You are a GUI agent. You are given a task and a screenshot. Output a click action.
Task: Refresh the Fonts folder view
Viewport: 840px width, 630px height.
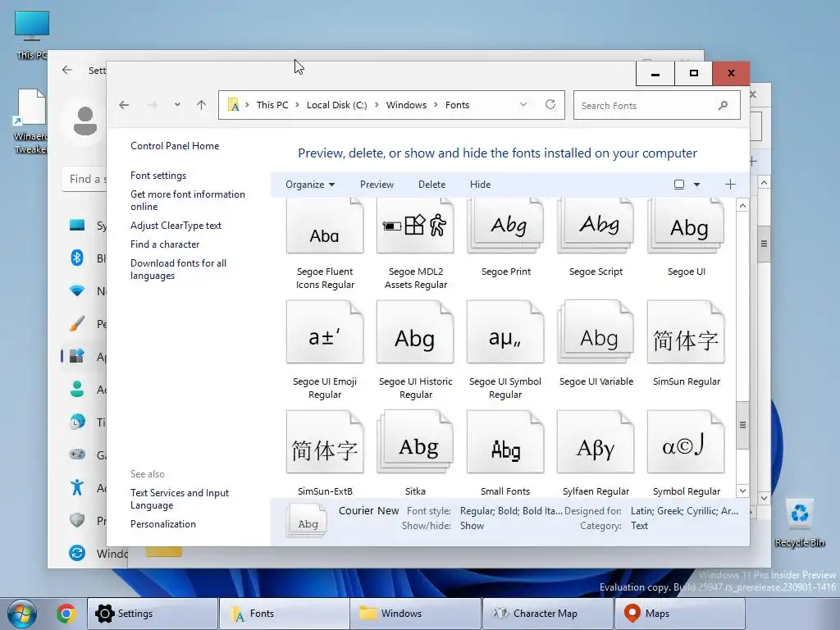(x=550, y=104)
